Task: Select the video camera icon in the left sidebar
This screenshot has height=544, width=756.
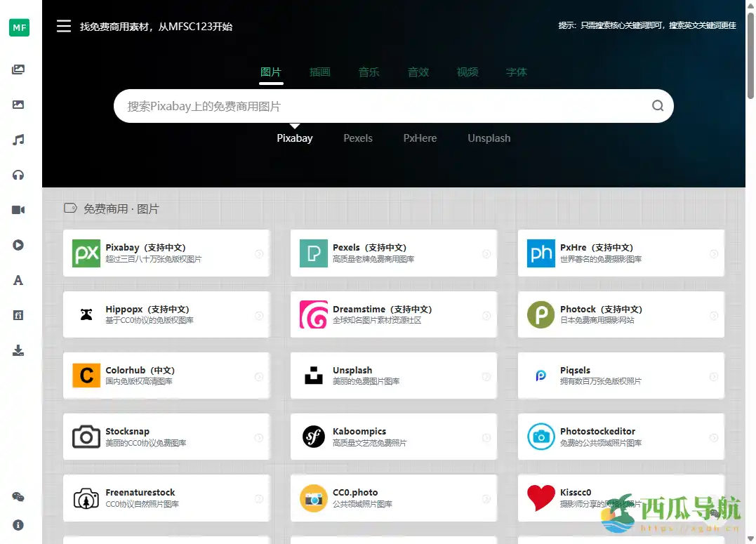Action: click(x=19, y=209)
